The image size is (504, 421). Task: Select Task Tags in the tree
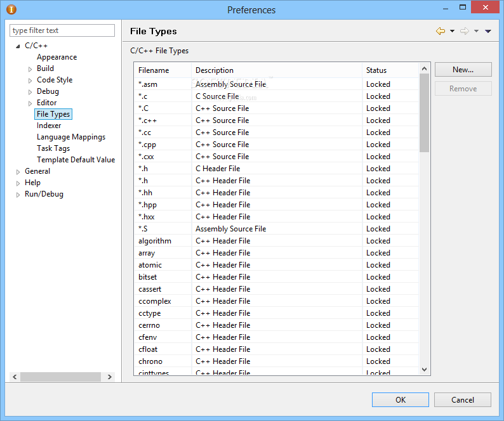[x=53, y=148]
